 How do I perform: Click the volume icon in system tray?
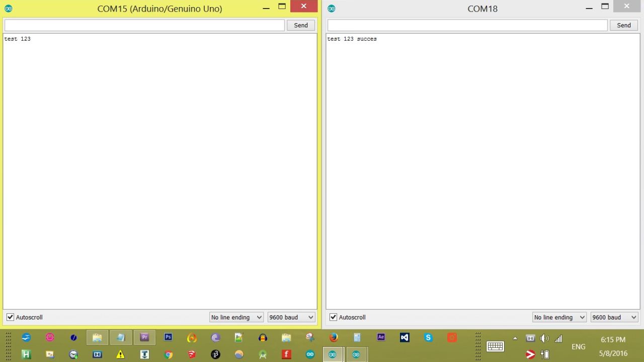pyautogui.click(x=544, y=338)
